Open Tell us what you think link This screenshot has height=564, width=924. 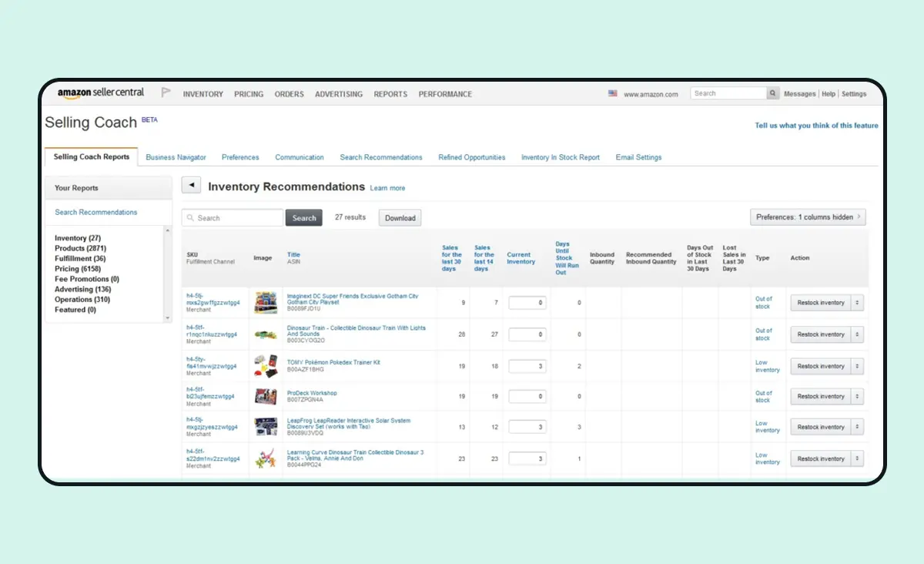[x=816, y=126]
